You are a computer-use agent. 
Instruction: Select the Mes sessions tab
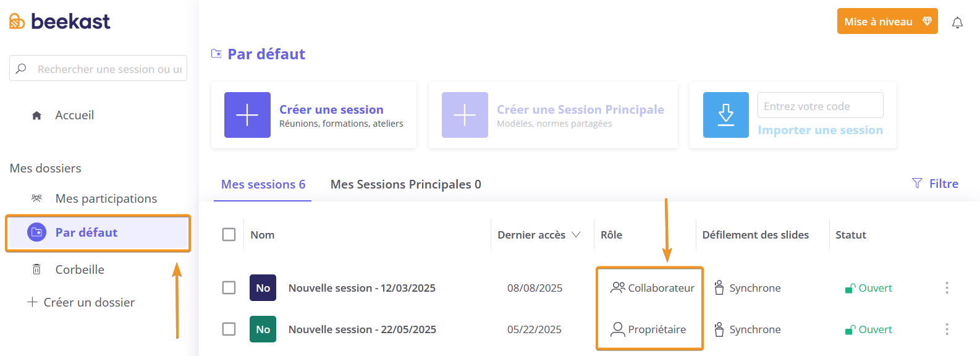[263, 184]
